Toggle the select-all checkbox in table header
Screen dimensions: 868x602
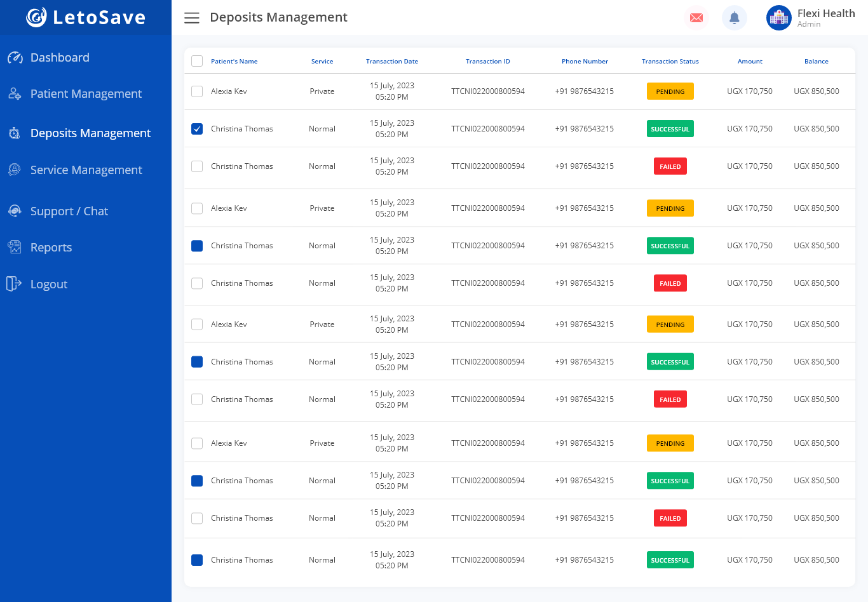point(197,61)
